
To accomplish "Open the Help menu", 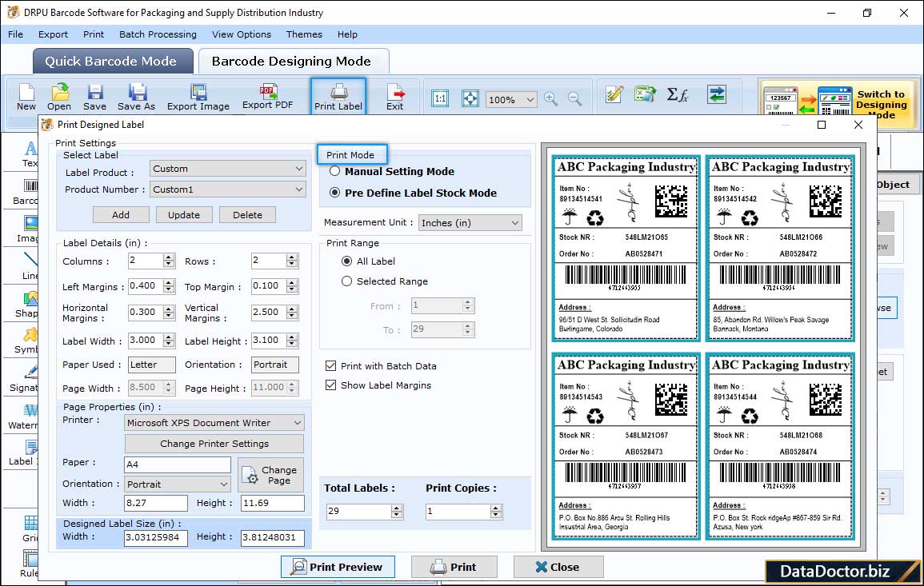I will 347,34.
